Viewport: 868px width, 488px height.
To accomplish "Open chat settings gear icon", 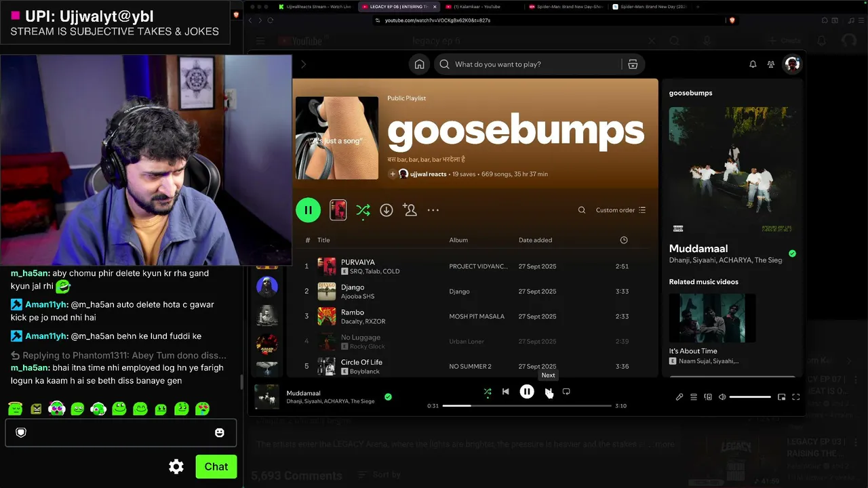I will click(176, 466).
